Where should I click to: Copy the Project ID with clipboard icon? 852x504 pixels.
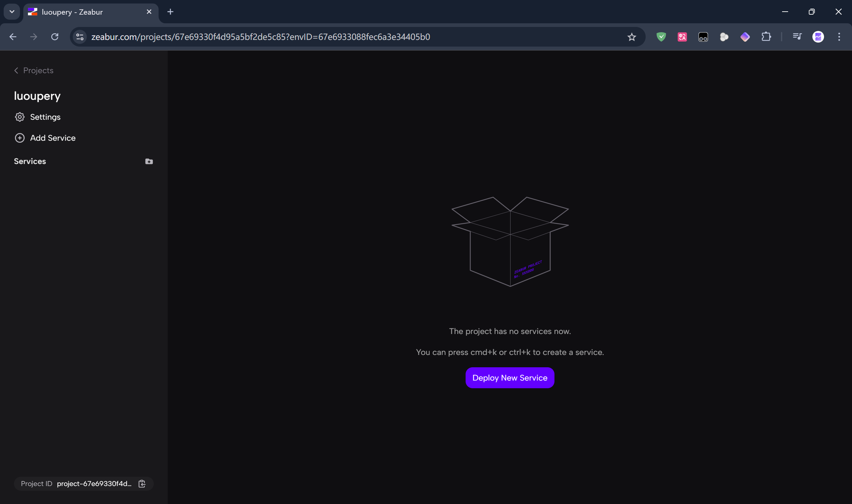(x=142, y=484)
